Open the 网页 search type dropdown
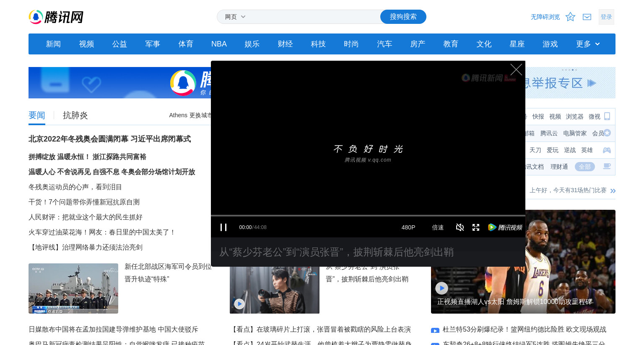Screen dimensions: 644x345 (x=235, y=17)
